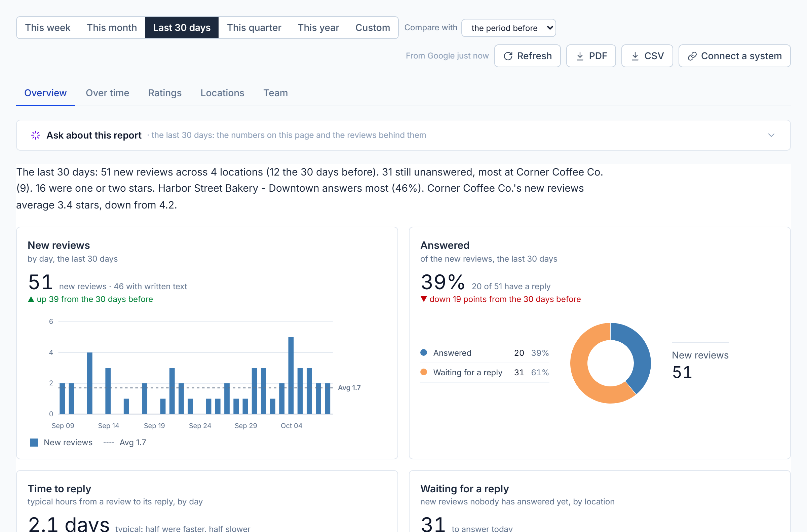Click the blue Answered legend dot
Viewport: 807px width, 532px height.
pos(424,352)
